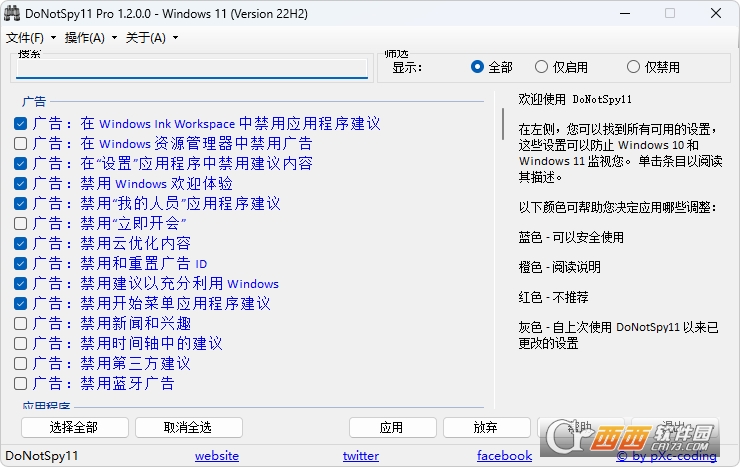
Task: Uncheck 禁用和重置广告 ID checkbox
Action: pos(20,263)
